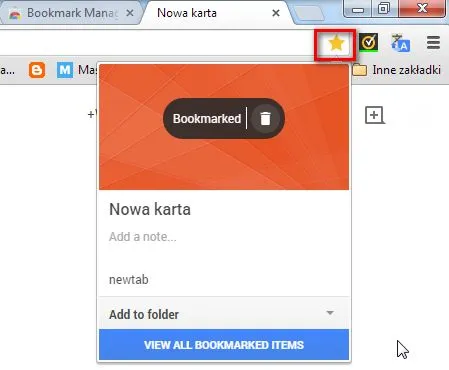Close the Nowa karta tab
Image resolution: width=449 pixels, height=370 pixels.
(276, 13)
